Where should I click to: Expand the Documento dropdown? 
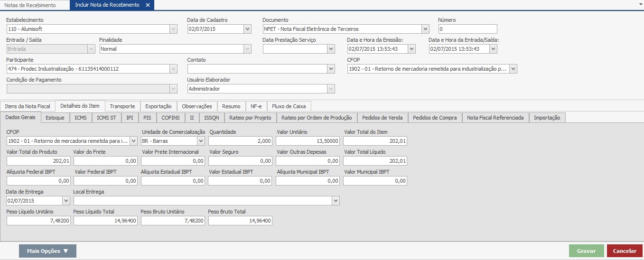click(425, 29)
